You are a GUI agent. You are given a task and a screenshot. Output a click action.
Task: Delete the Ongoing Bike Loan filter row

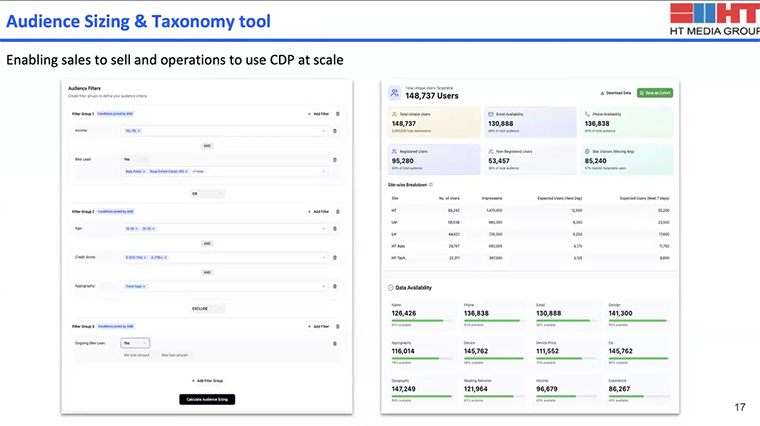(x=334, y=343)
